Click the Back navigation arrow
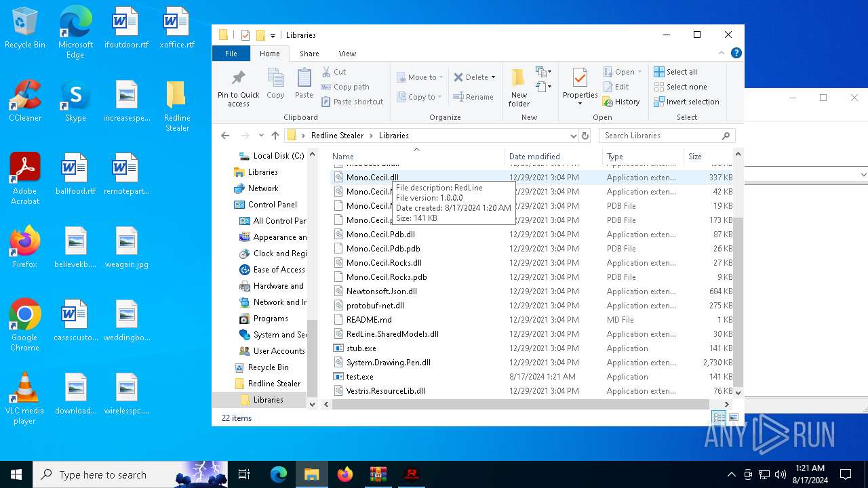Viewport: 868px width, 488px height. [x=225, y=136]
